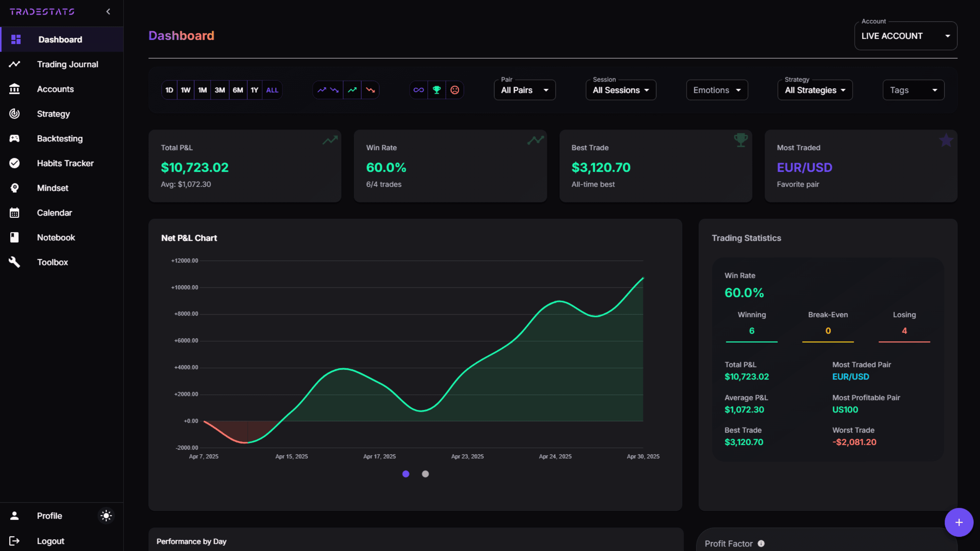Open the Session dropdown showing All Sessions
The height and width of the screenshot is (551, 980).
coord(621,90)
